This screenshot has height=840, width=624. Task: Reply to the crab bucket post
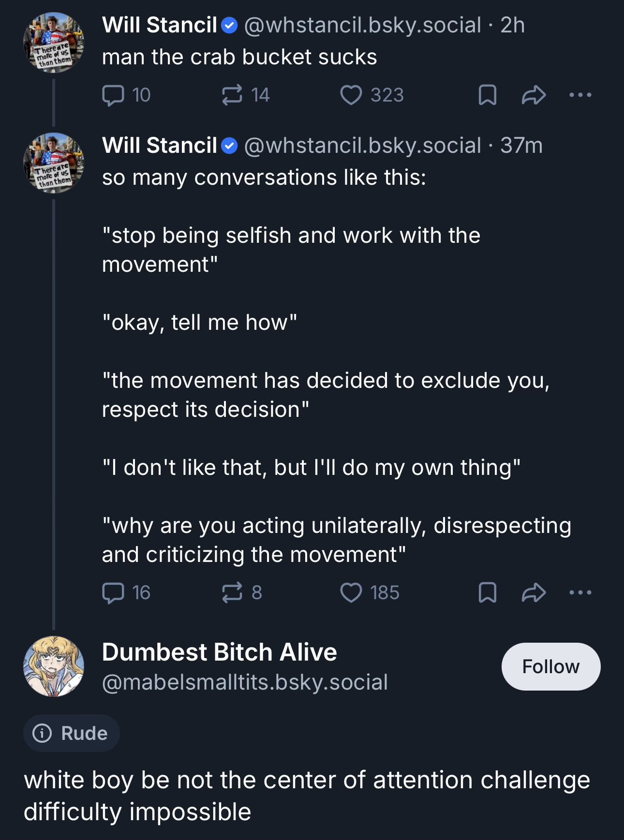pos(113,95)
